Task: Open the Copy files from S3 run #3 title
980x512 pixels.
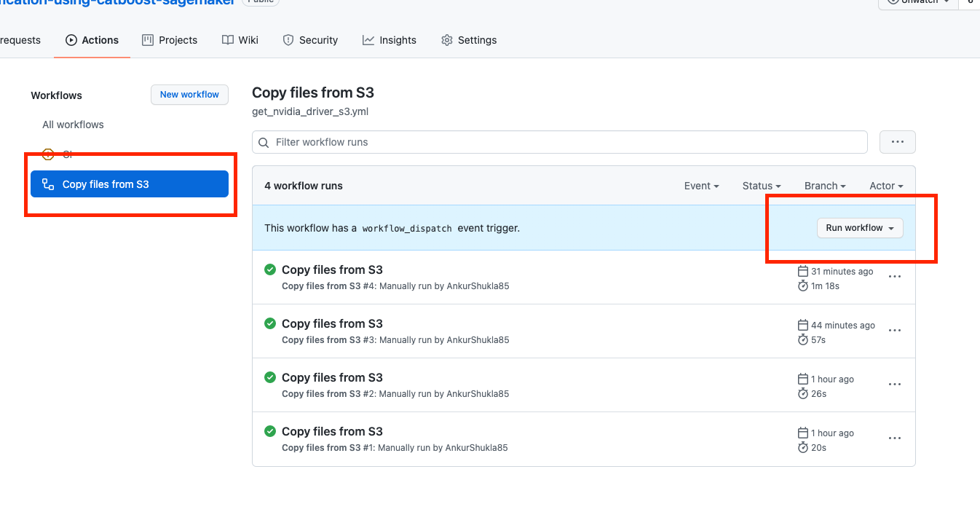Action: click(x=332, y=323)
